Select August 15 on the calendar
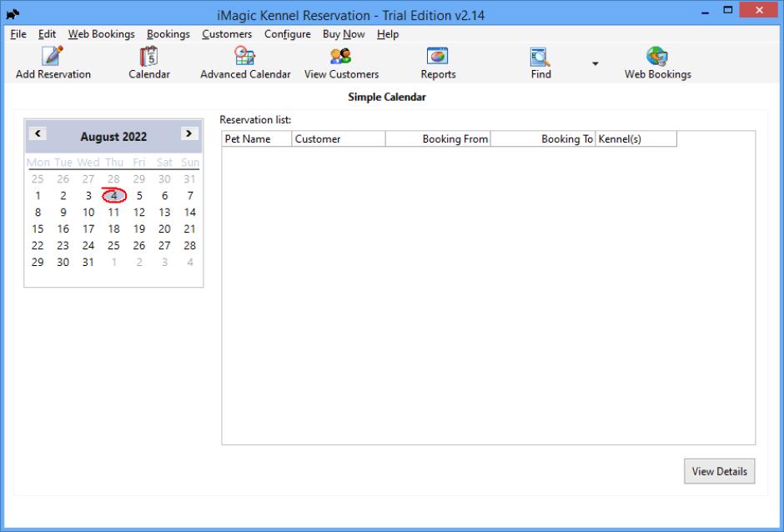 [38, 228]
